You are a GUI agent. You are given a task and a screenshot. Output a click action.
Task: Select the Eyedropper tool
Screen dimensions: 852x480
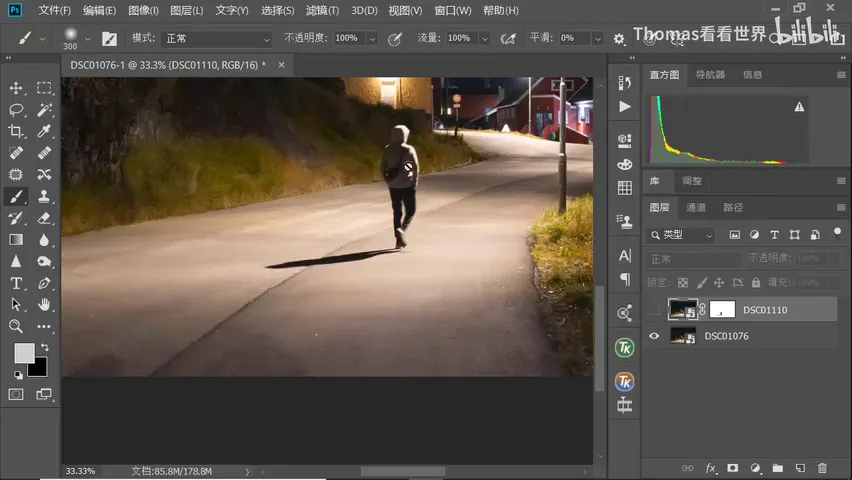(44, 131)
